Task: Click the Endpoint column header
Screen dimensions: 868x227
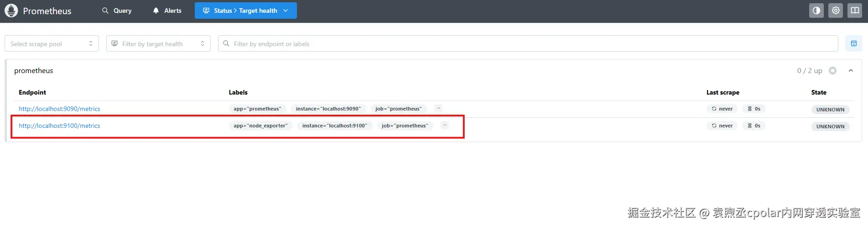Action: [x=32, y=92]
